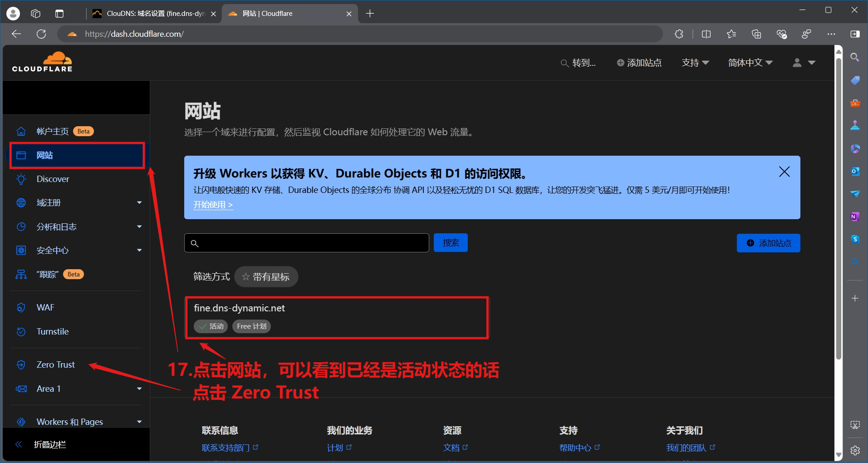
Task: Add a sidebar app with plus icon
Action: point(855,298)
